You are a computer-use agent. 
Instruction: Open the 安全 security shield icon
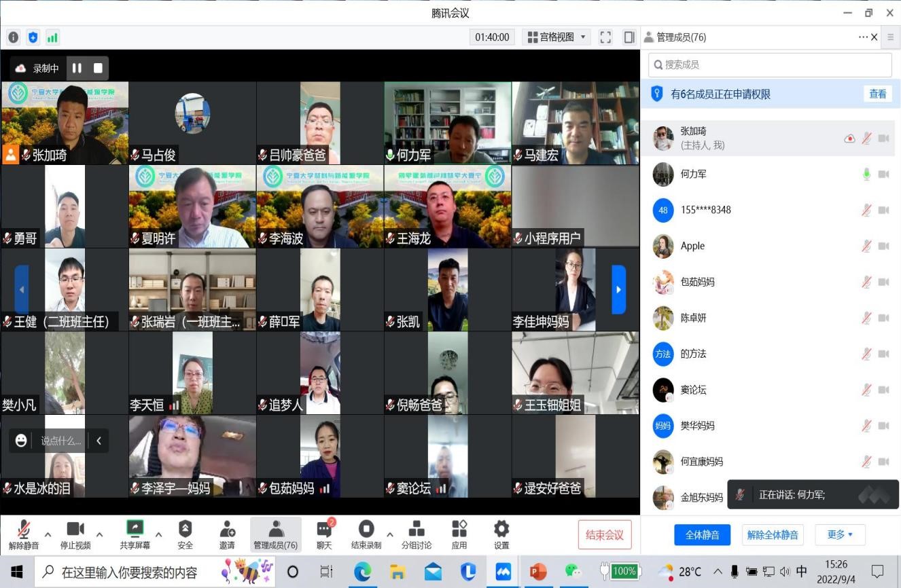pos(185,534)
